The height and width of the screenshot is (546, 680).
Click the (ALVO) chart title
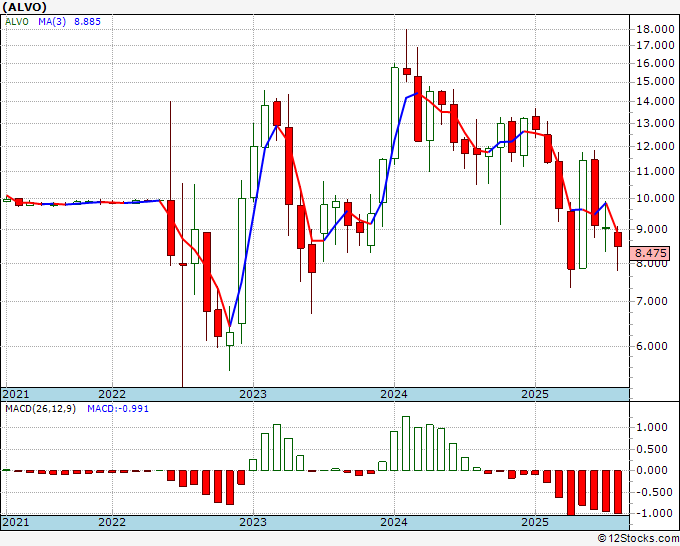point(23,7)
